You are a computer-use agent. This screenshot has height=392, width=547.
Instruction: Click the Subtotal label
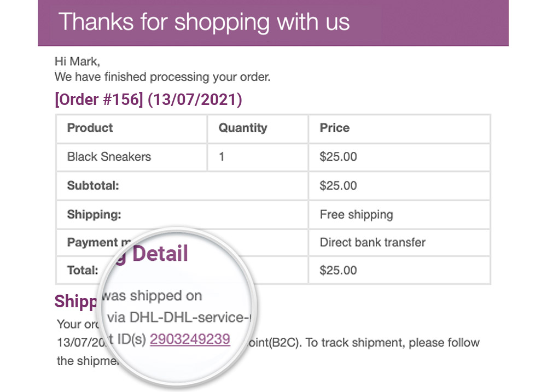[x=93, y=185]
